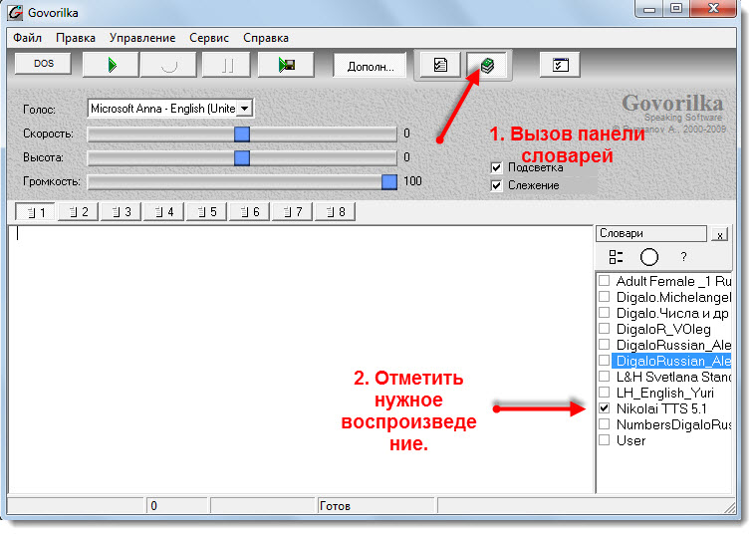Switch to document tab 4
Image resolution: width=756 pixels, height=535 pixels.
pos(164,212)
